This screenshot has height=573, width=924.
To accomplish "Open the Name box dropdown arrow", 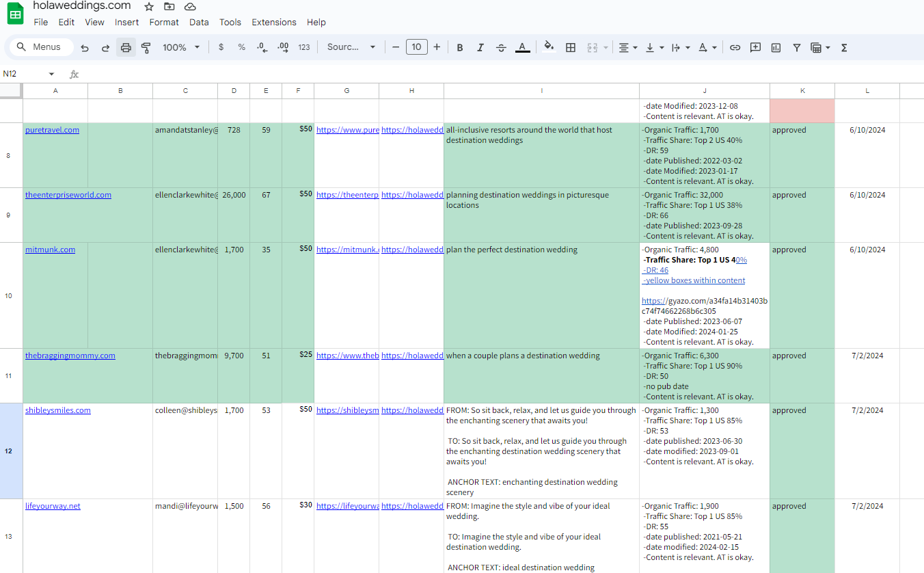I will 51,74.
